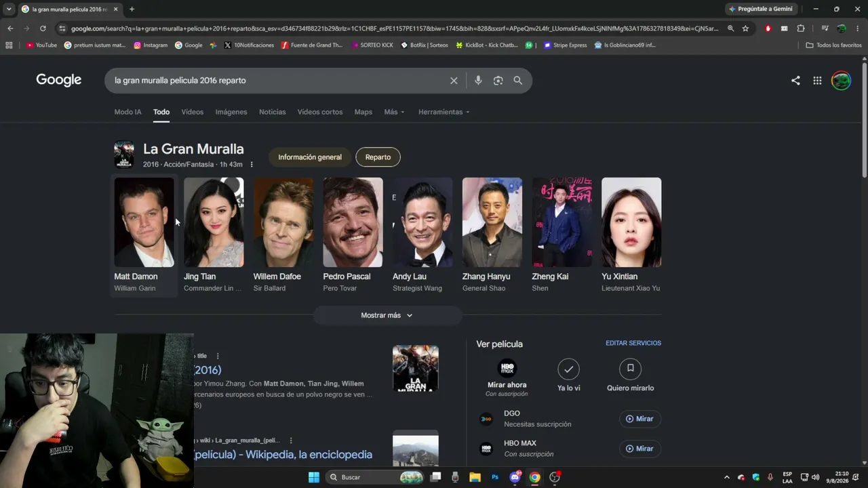This screenshot has width=868, height=488.
Task: Open Willem Dafoe cast photo
Action: tap(283, 222)
